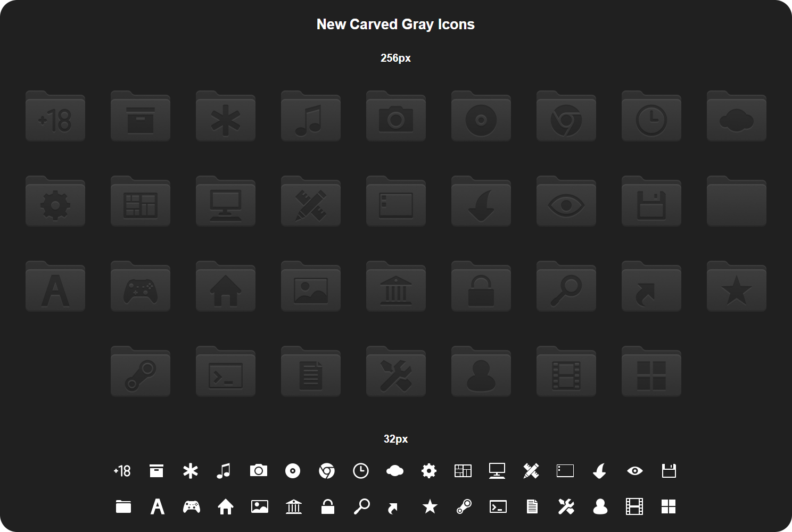Click the small white cloud icon
Image resolution: width=792 pixels, height=532 pixels.
tap(395, 471)
